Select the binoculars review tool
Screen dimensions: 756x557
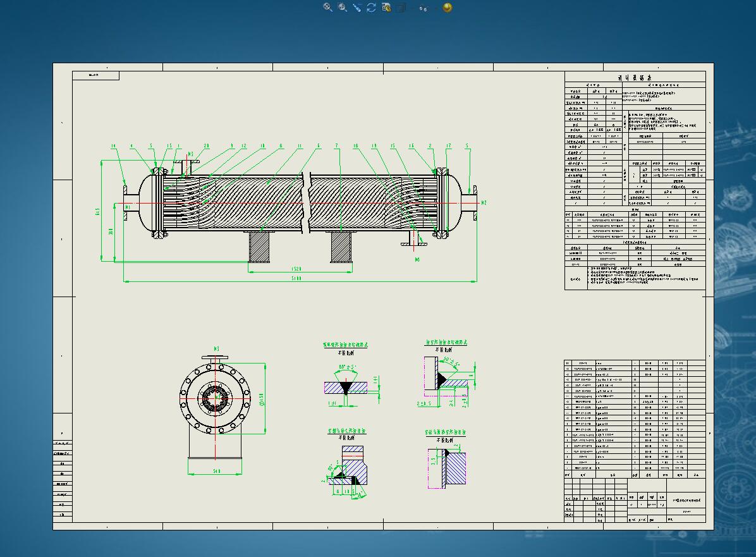point(424,8)
